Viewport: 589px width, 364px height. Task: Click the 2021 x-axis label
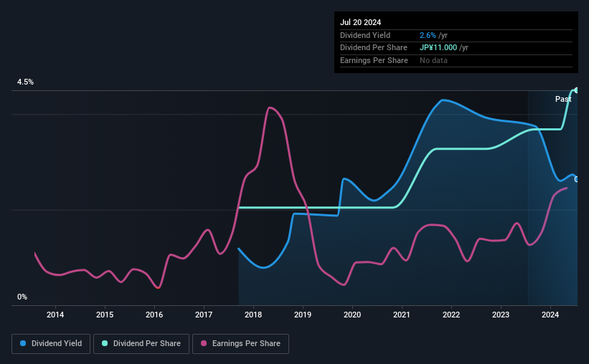(x=402, y=315)
